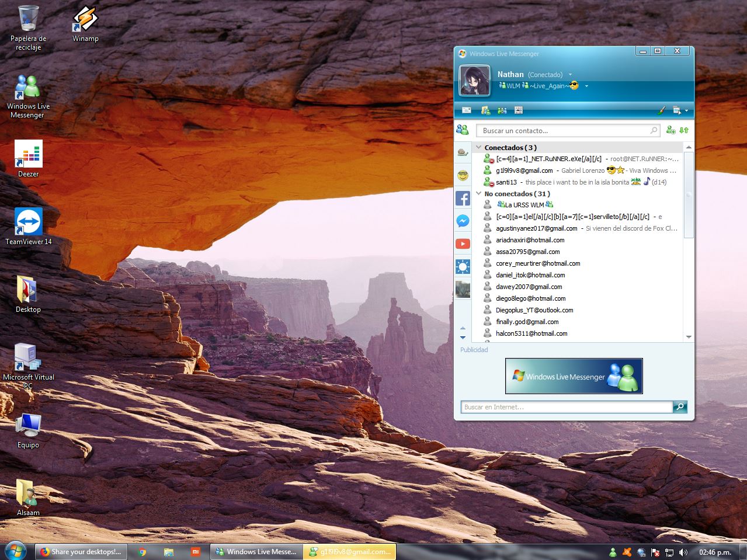Click the sidebar tabs down arrow
The image size is (747, 560).
coord(463,338)
